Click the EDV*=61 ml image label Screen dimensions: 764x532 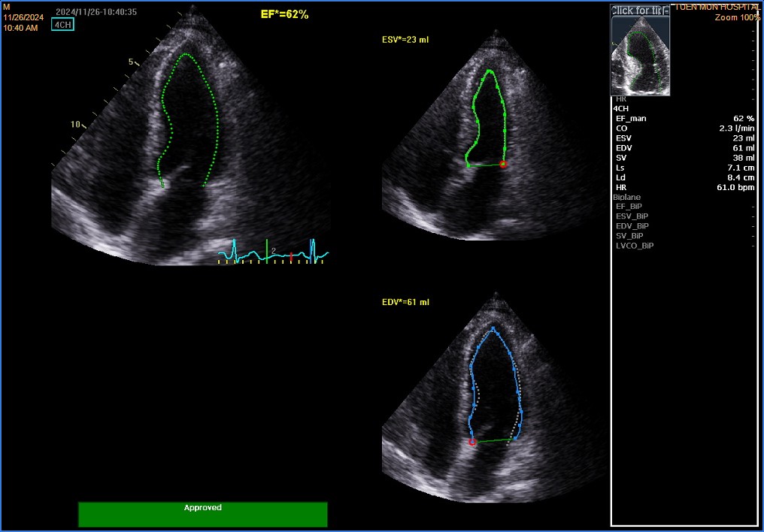pyautogui.click(x=405, y=302)
